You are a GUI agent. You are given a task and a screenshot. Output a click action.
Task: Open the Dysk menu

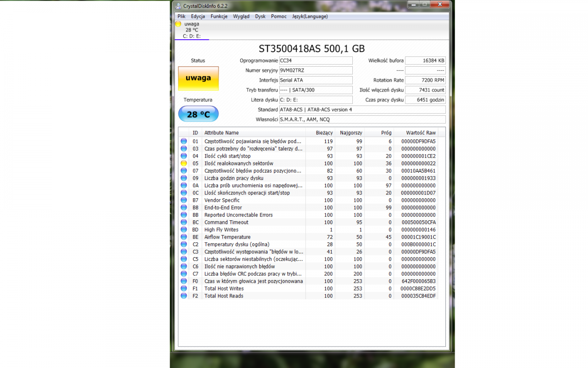point(260,16)
